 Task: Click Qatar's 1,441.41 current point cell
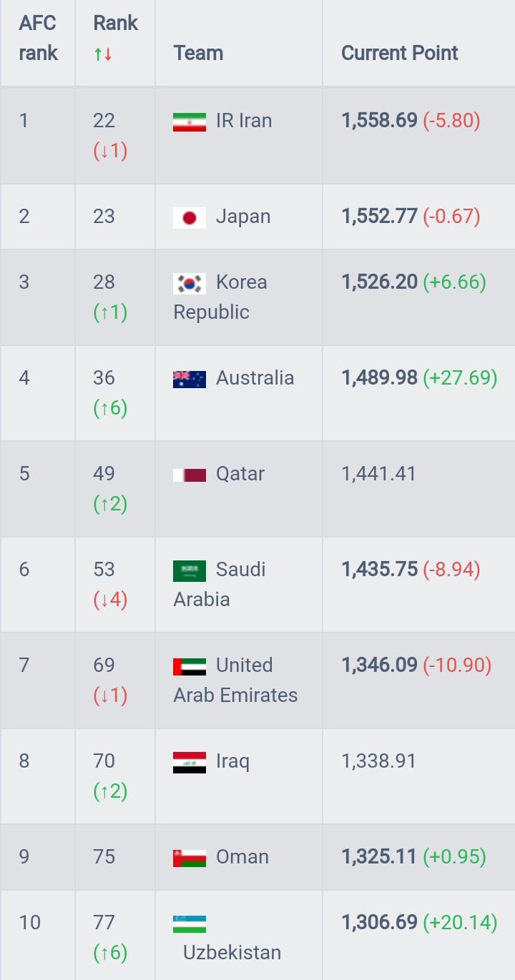click(x=418, y=489)
